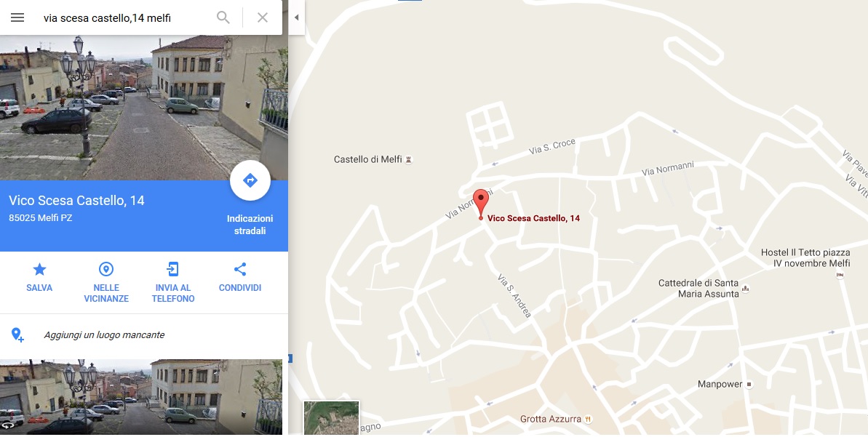
Task: Click the directions arrow button
Action: pos(250,180)
